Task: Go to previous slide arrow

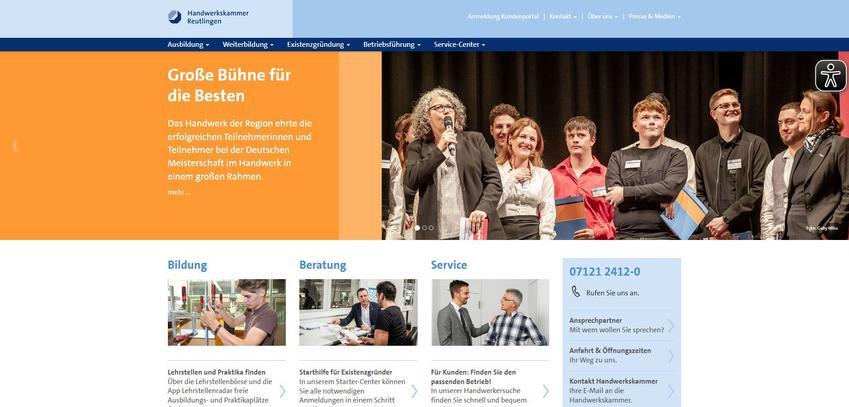Action: click(15, 145)
